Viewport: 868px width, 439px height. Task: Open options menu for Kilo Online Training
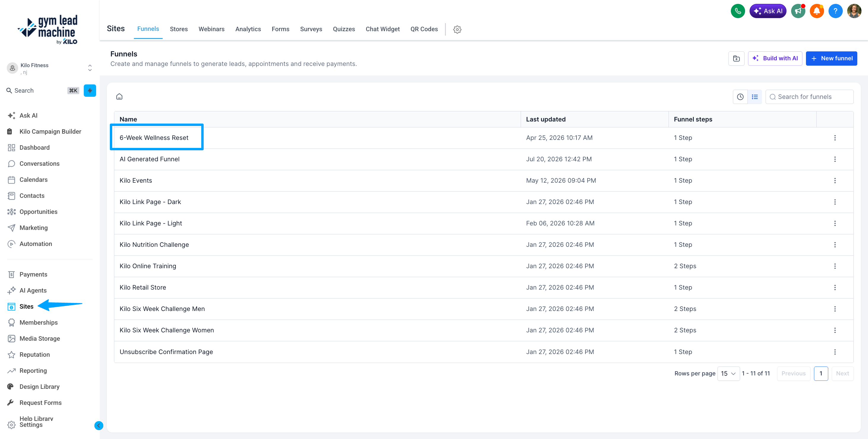coord(835,266)
